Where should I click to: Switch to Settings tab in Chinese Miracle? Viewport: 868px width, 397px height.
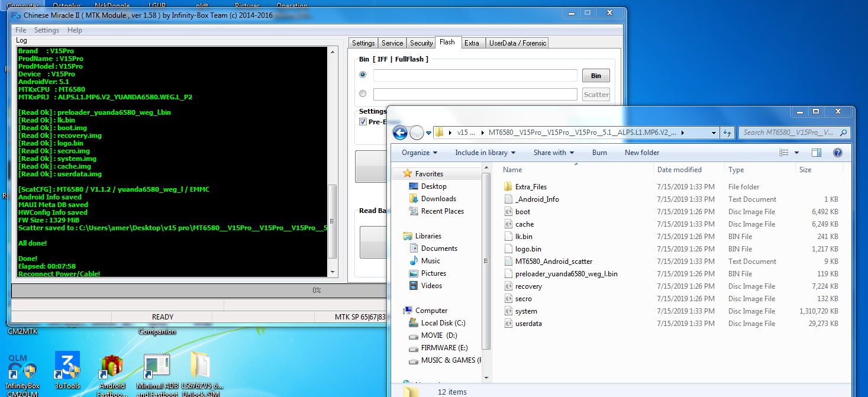pos(363,43)
